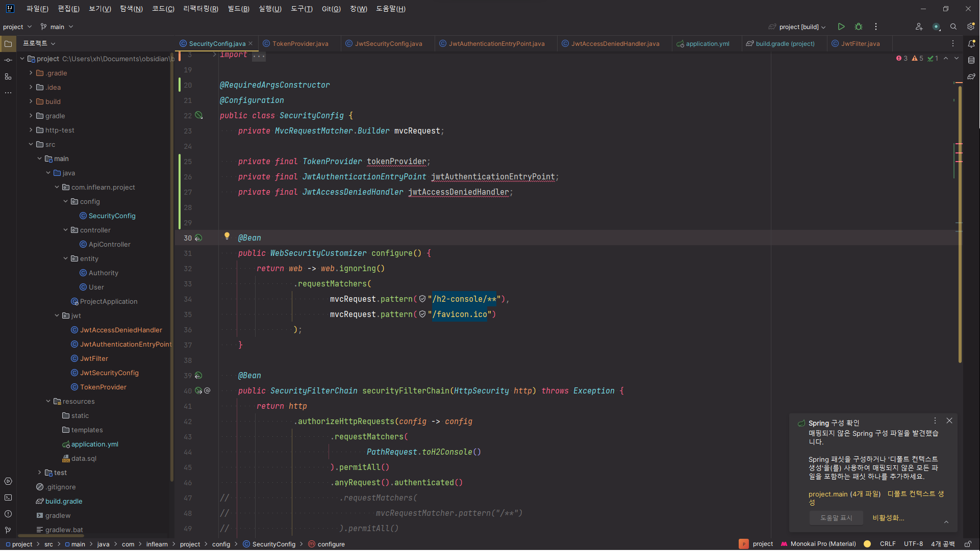This screenshot has width=980, height=551.
Task: Click create default context link
Action: pos(915,494)
